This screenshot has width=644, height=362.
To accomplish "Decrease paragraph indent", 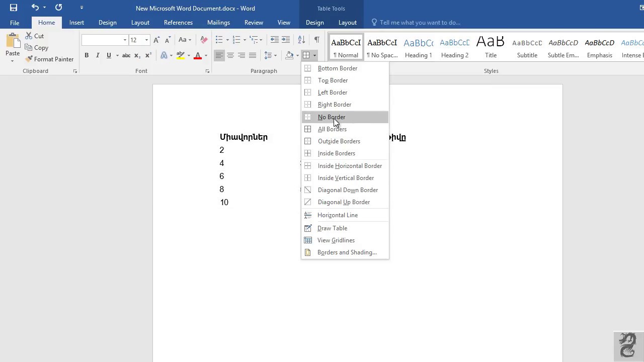I will pyautogui.click(x=275, y=40).
